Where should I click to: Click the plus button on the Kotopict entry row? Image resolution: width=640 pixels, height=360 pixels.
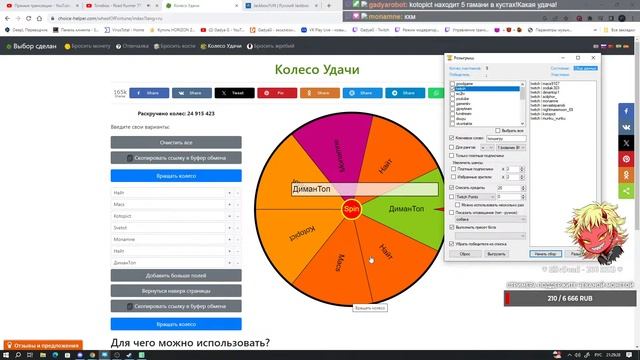click(229, 216)
